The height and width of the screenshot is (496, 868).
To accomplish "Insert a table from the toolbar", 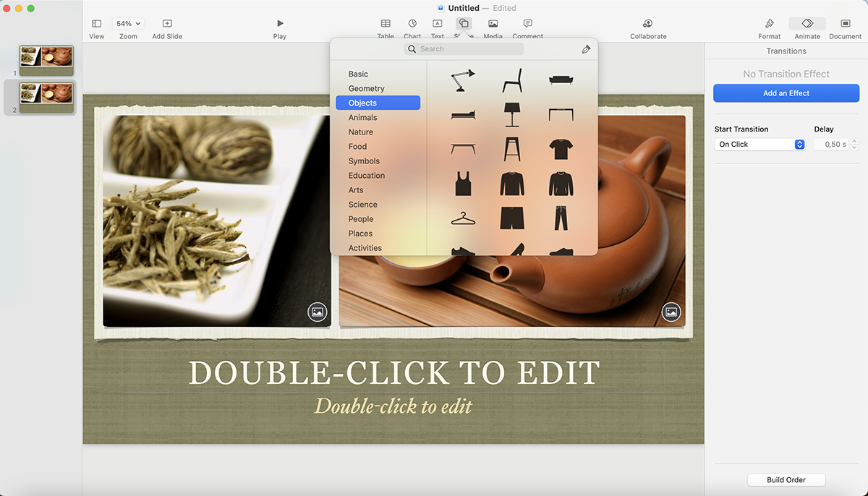I will click(x=385, y=27).
